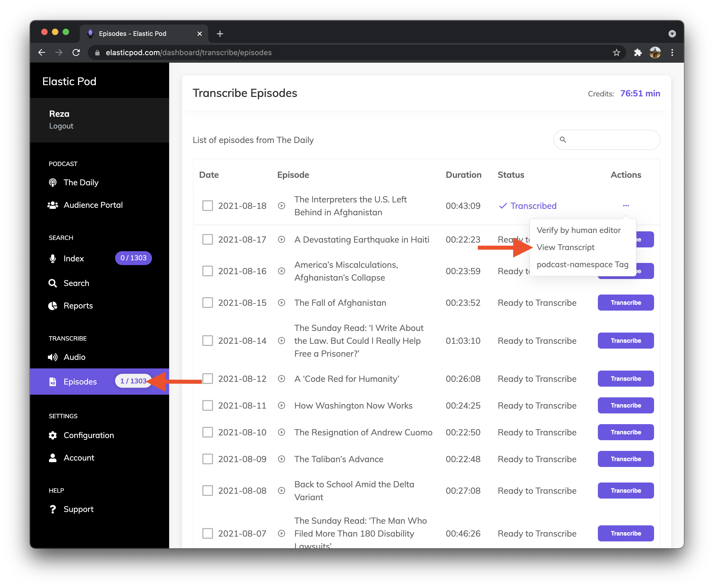Select checkbox for 2021-08-11 episode
The image size is (714, 588).
point(207,405)
